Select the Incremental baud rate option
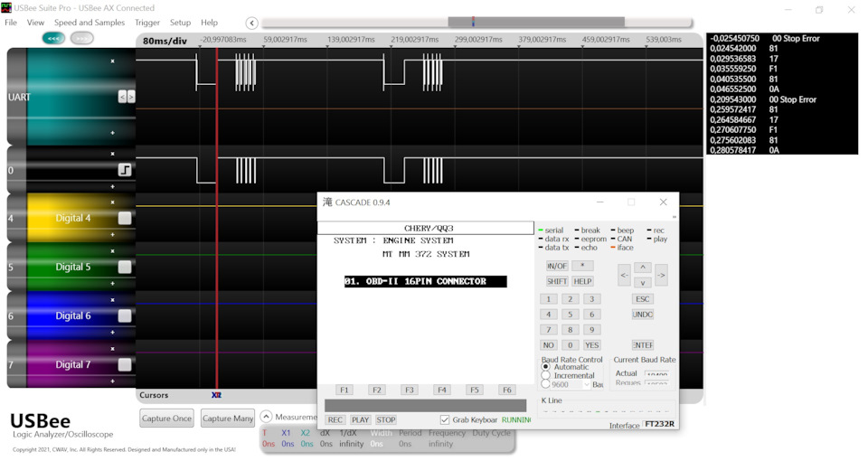The height and width of the screenshot is (461, 868). click(546, 375)
